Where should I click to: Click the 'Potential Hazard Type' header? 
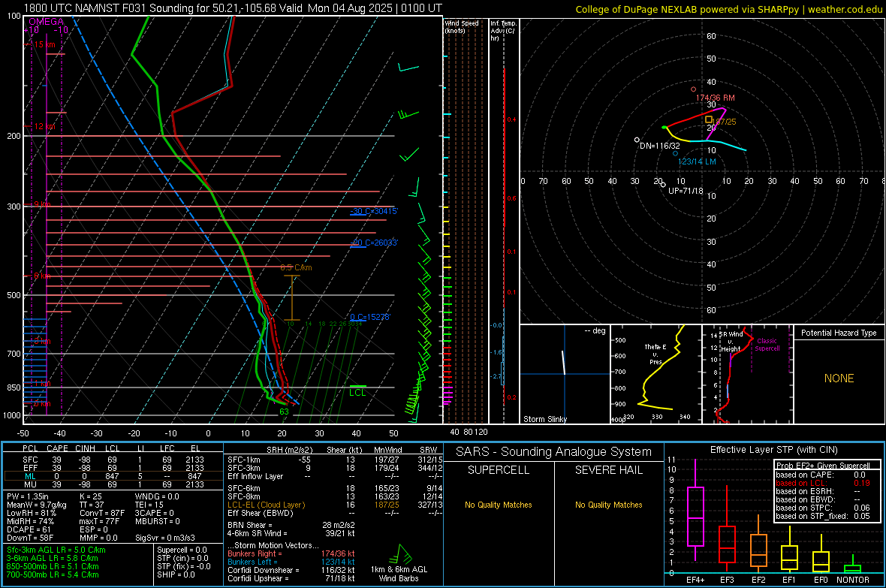click(x=839, y=333)
